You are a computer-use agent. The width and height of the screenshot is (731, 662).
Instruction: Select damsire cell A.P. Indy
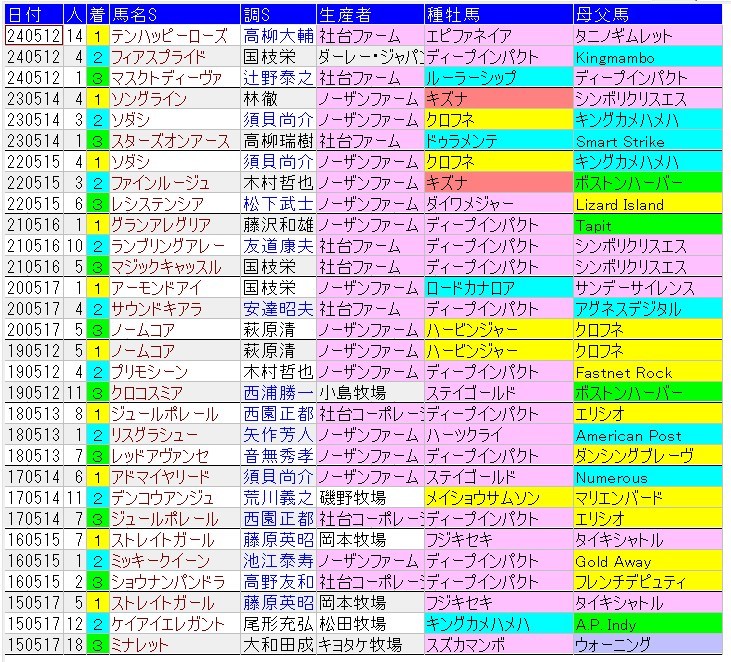pyautogui.click(x=648, y=623)
